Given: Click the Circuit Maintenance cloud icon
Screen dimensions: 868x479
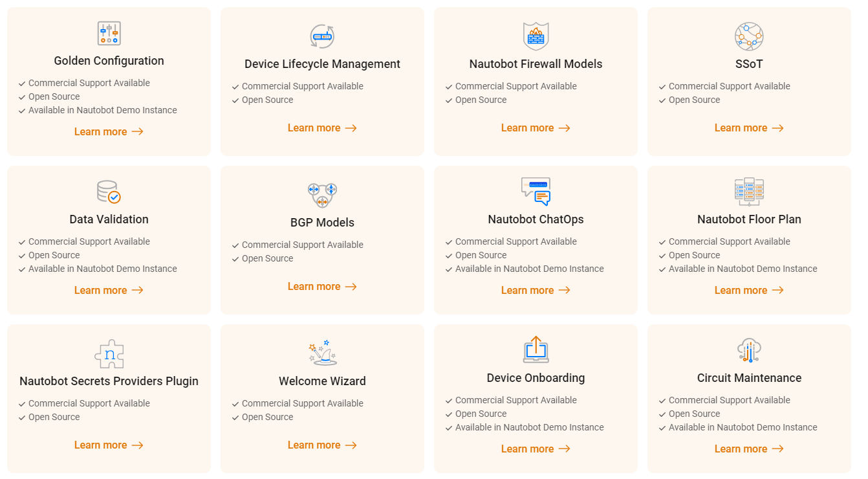Looking at the screenshot, I should pyautogui.click(x=749, y=350).
